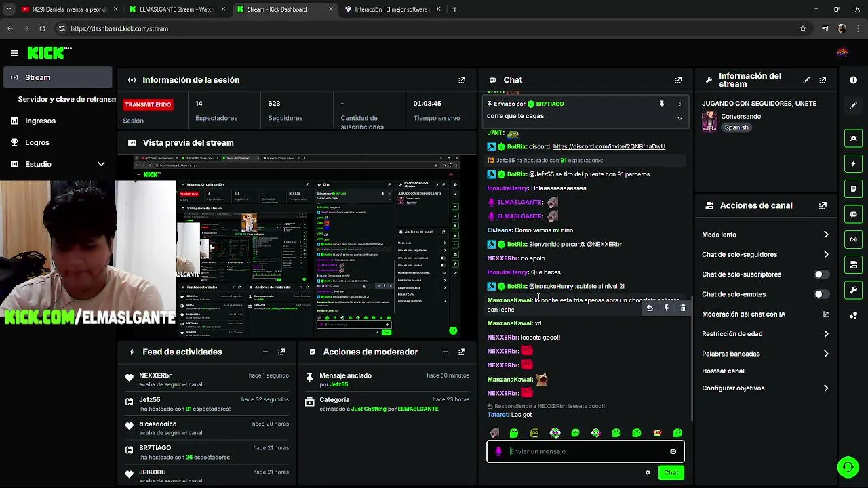
Task: Pin ManzanaKawai's hovered chat message
Action: tap(666, 308)
